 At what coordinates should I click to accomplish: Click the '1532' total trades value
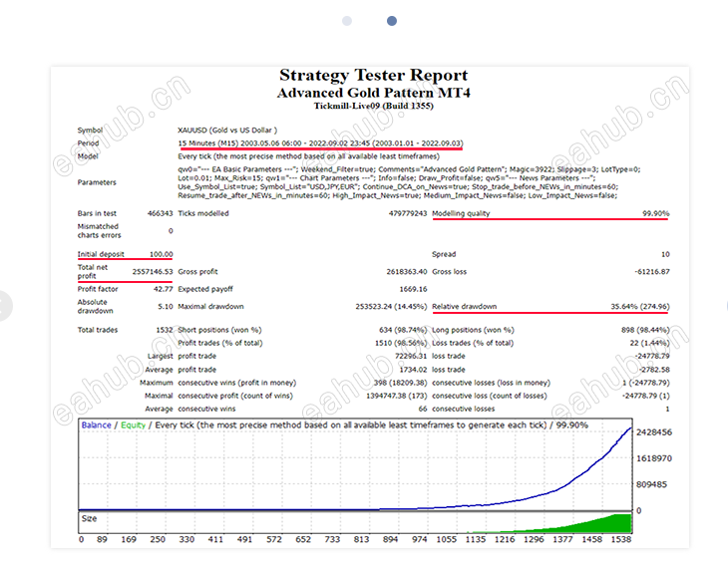(165, 330)
